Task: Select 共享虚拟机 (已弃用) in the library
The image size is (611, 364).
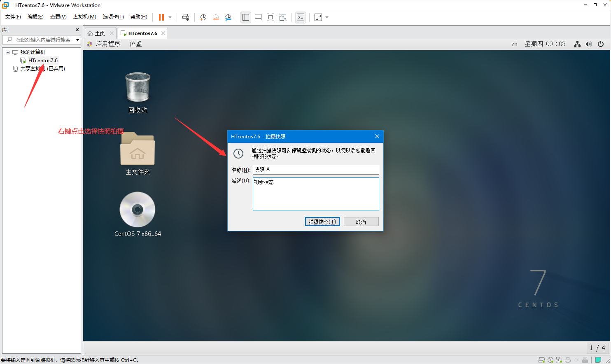Action: (x=42, y=69)
